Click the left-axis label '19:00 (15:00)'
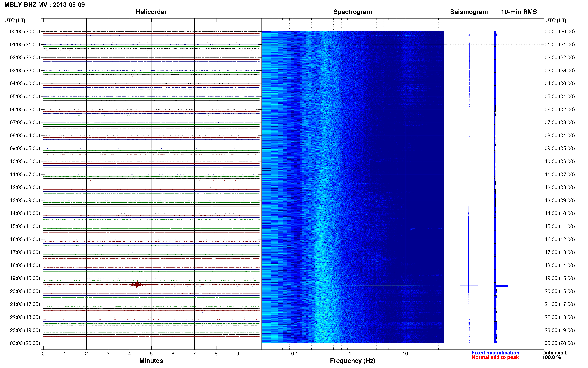This screenshot has width=588, height=368. (25, 278)
